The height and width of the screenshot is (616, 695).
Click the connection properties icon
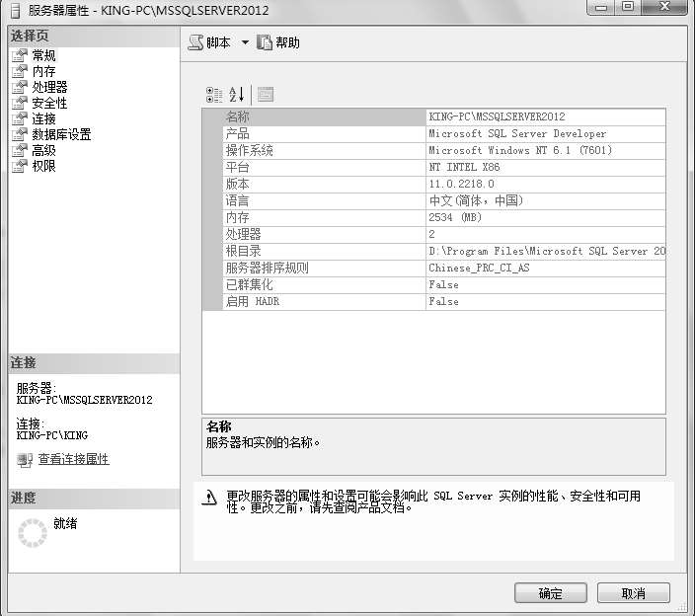(x=25, y=460)
